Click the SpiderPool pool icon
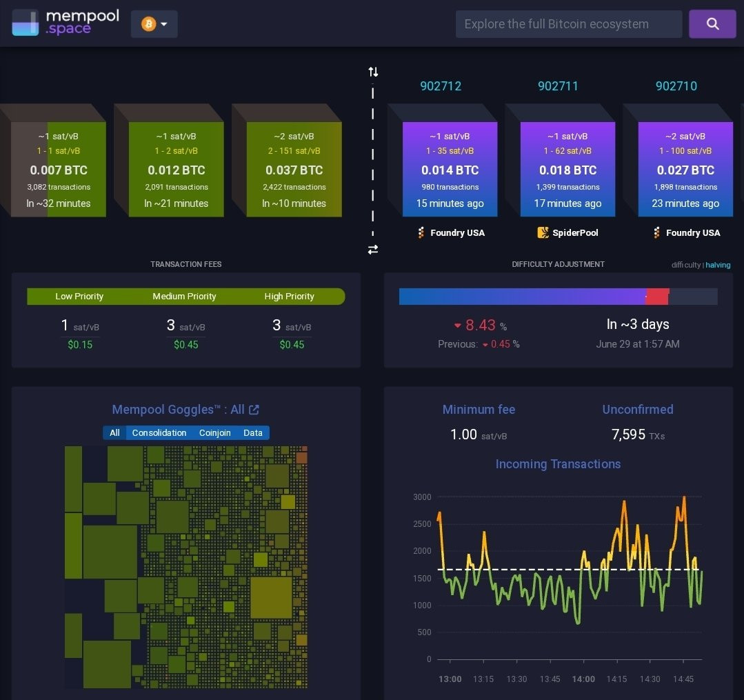Viewport: 744px width, 700px height. (x=543, y=232)
